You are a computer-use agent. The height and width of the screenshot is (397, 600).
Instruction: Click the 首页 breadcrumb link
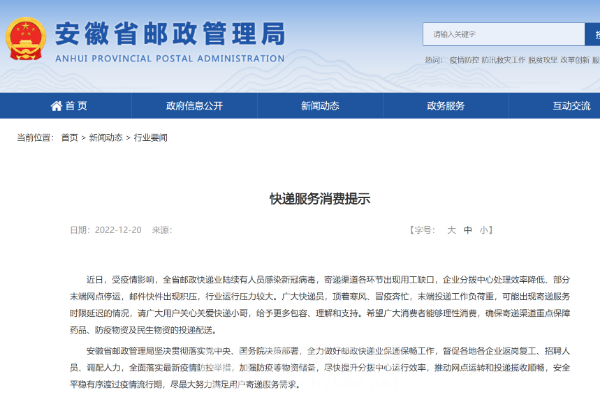[70, 137]
